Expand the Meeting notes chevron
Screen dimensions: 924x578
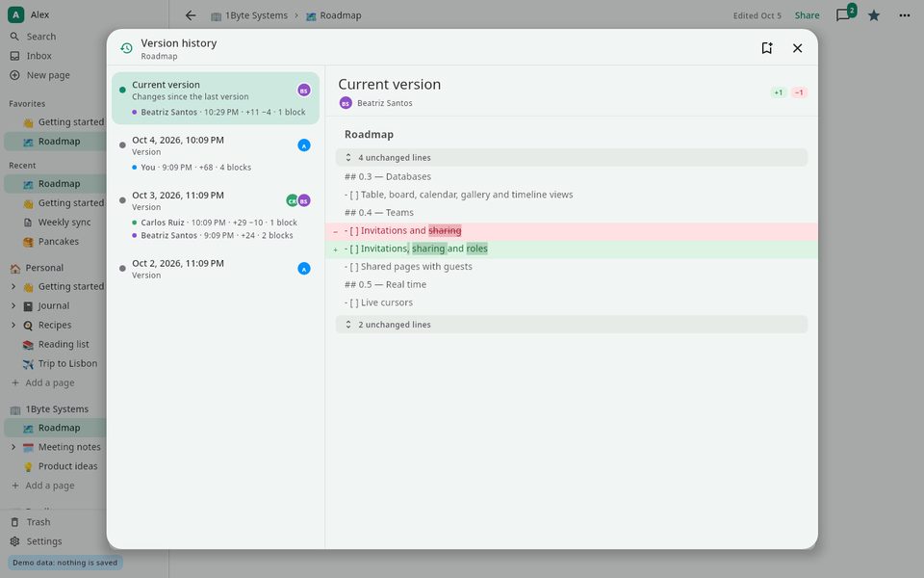click(13, 447)
